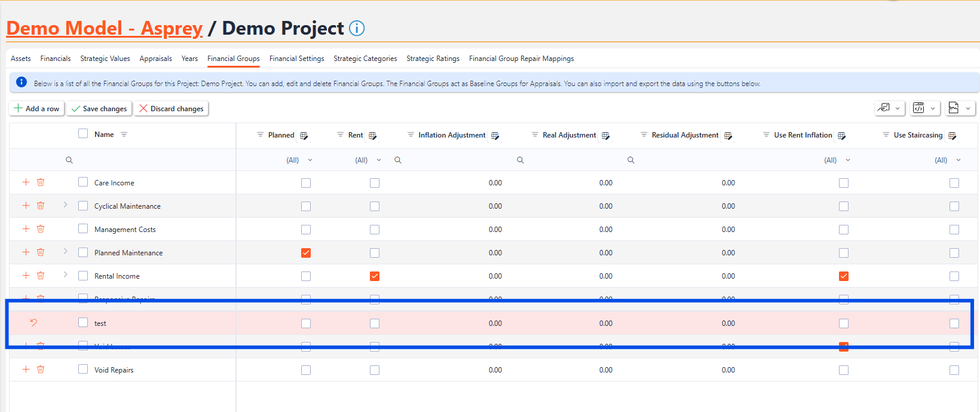Delete the Care Income row
This screenshot has width=980, height=412.
pyautogui.click(x=41, y=182)
